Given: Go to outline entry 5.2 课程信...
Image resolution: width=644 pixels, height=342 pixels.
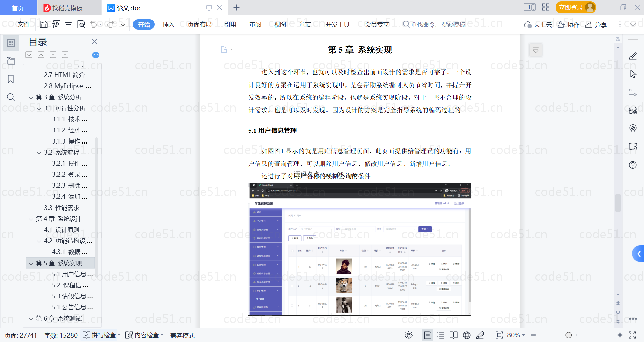Looking at the screenshot, I should click(70, 285).
